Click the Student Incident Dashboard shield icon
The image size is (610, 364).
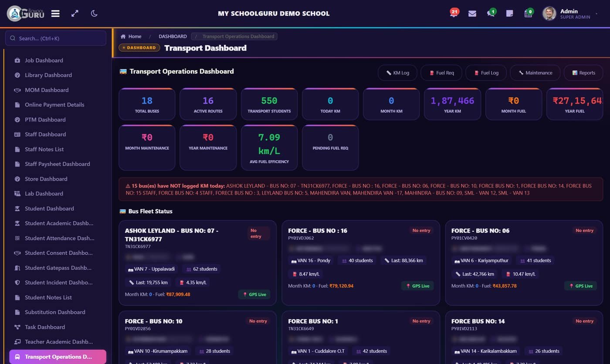click(x=17, y=283)
